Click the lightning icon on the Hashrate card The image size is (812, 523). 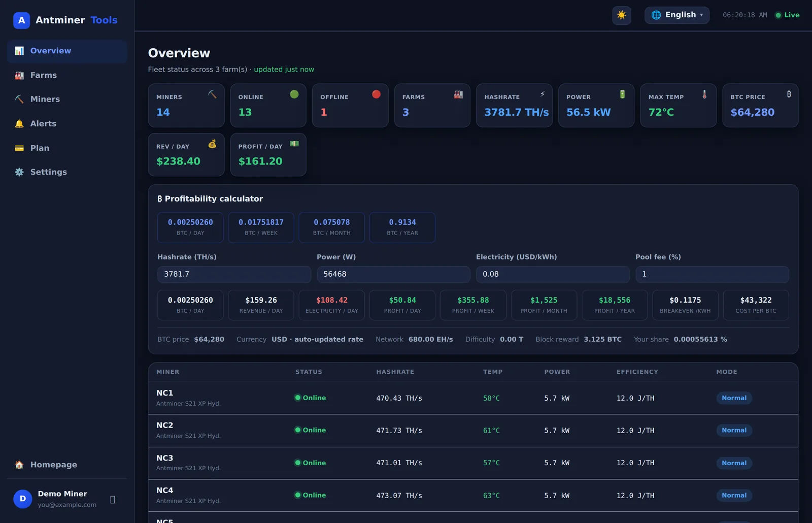tap(542, 94)
